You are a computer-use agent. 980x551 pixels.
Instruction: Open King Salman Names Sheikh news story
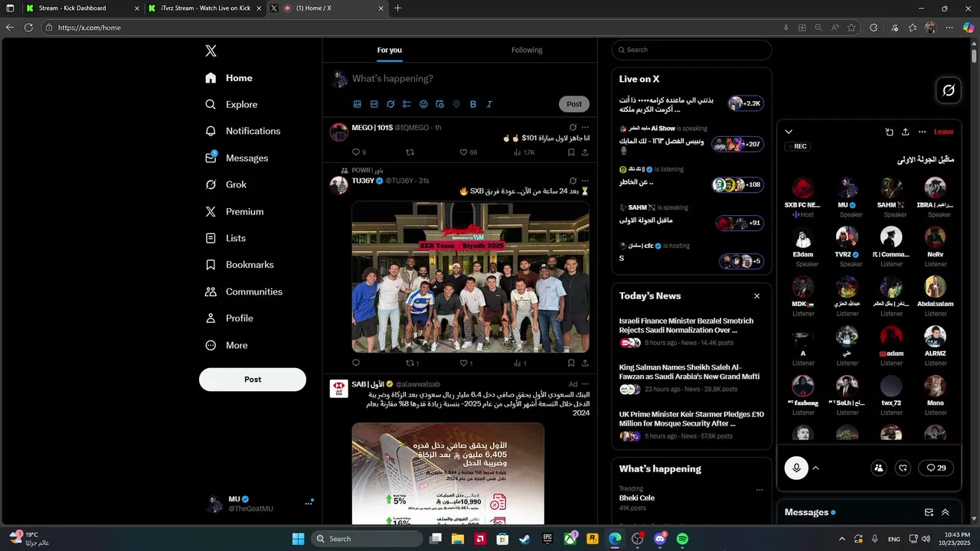coord(691,380)
